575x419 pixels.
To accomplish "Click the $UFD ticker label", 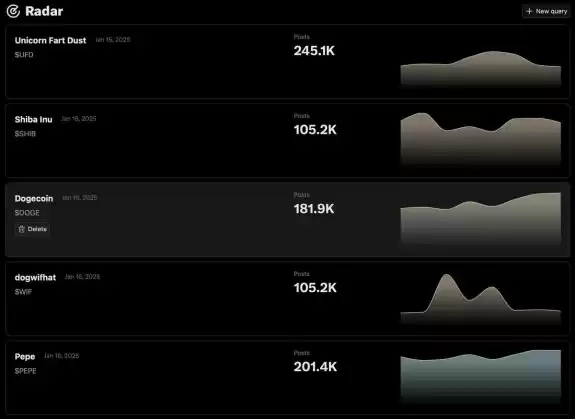I will [x=24, y=55].
